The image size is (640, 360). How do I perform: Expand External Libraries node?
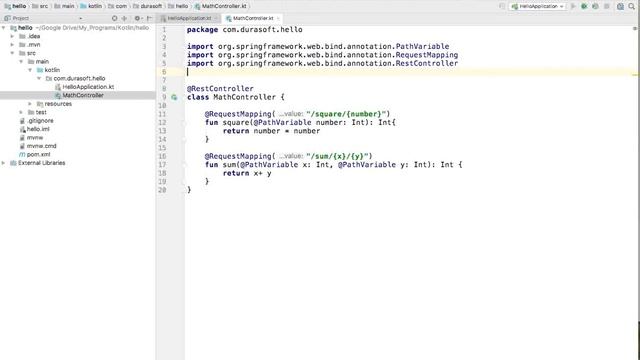[x=4, y=163]
